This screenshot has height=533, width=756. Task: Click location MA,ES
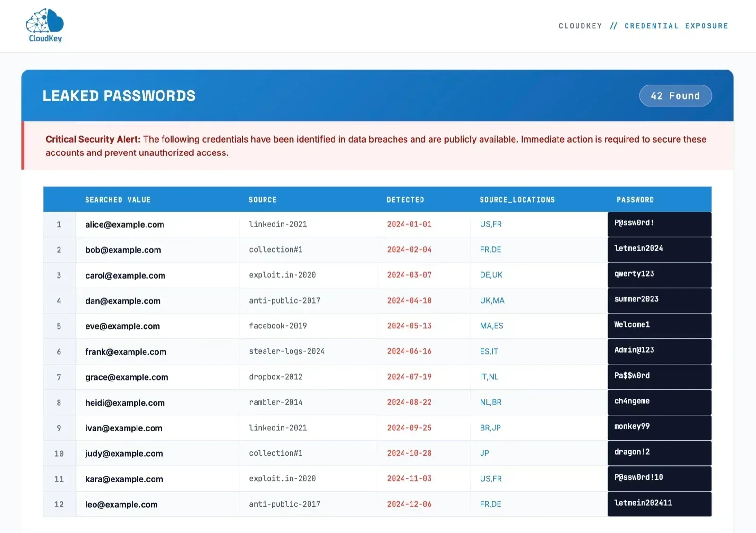click(x=491, y=326)
